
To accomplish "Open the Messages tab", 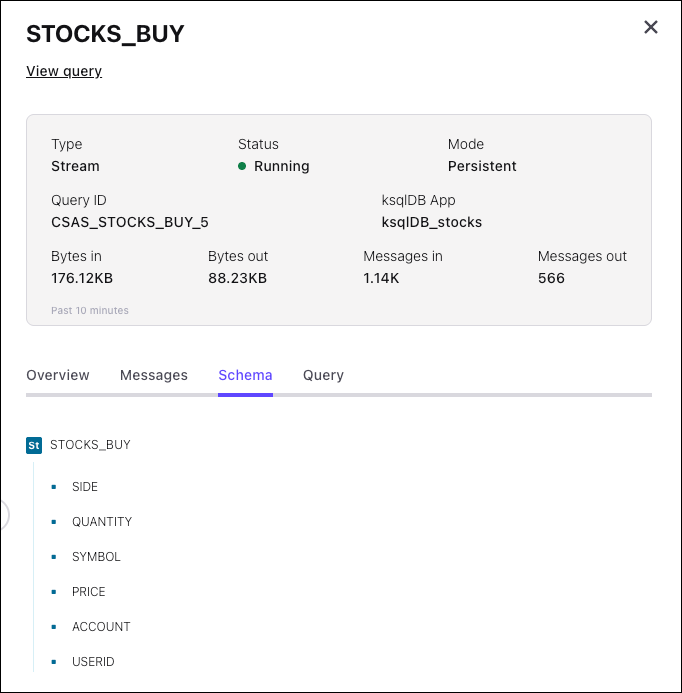I will [154, 375].
